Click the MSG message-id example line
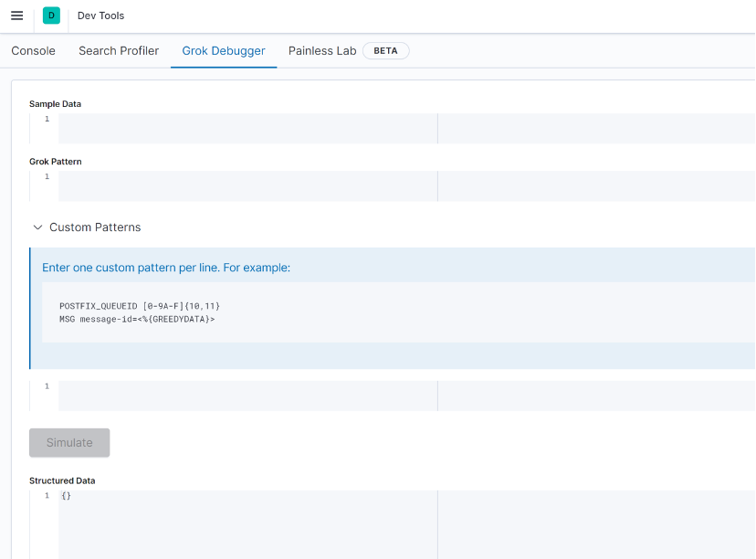 pyautogui.click(x=137, y=319)
